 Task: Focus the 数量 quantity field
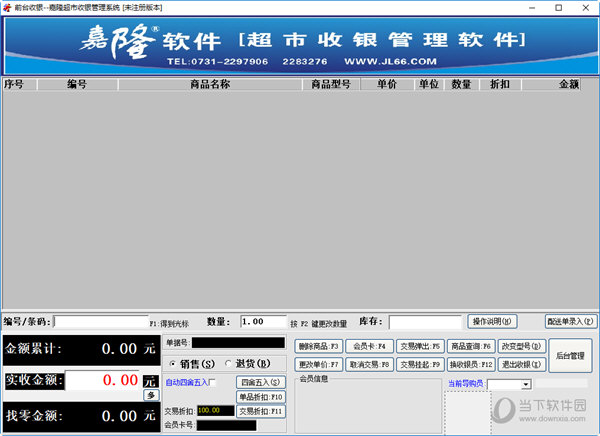pyautogui.click(x=263, y=322)
